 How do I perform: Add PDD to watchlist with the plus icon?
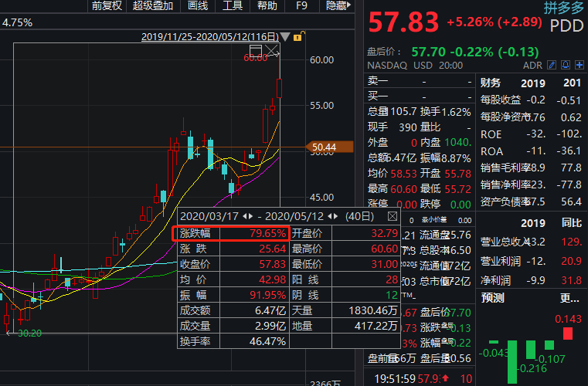coord(580,65)
